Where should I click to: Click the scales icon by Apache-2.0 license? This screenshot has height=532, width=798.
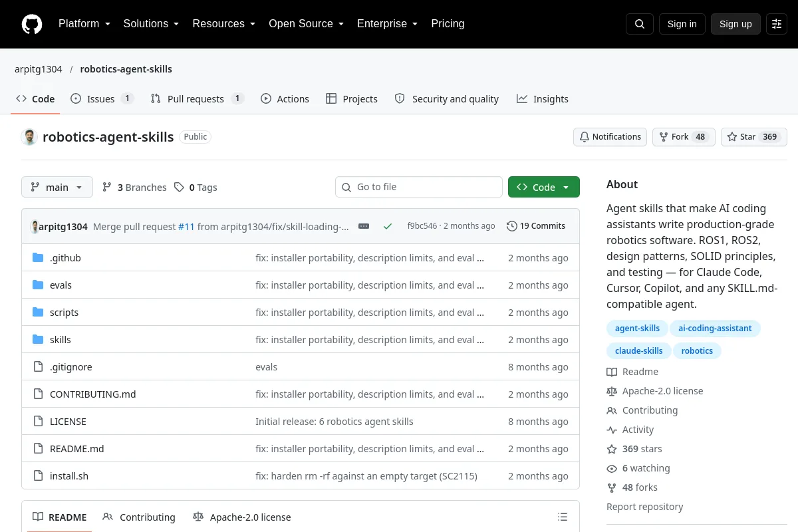(x=612, y=391)
